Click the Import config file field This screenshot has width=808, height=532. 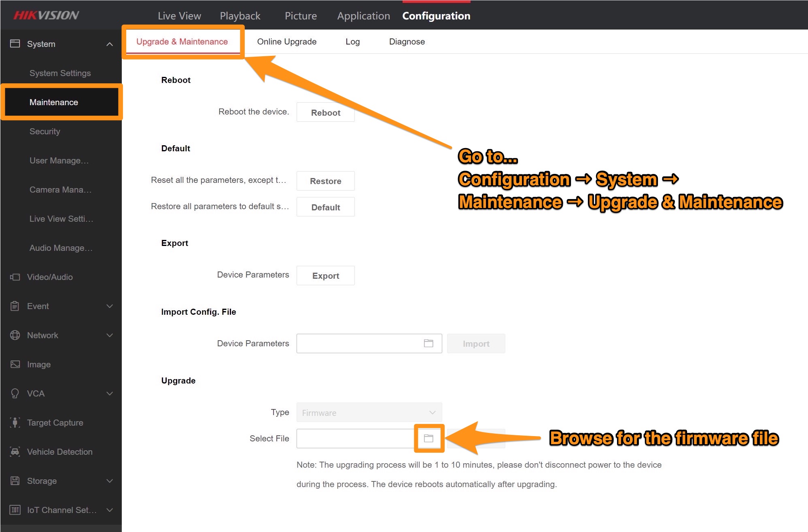(363, 343)
